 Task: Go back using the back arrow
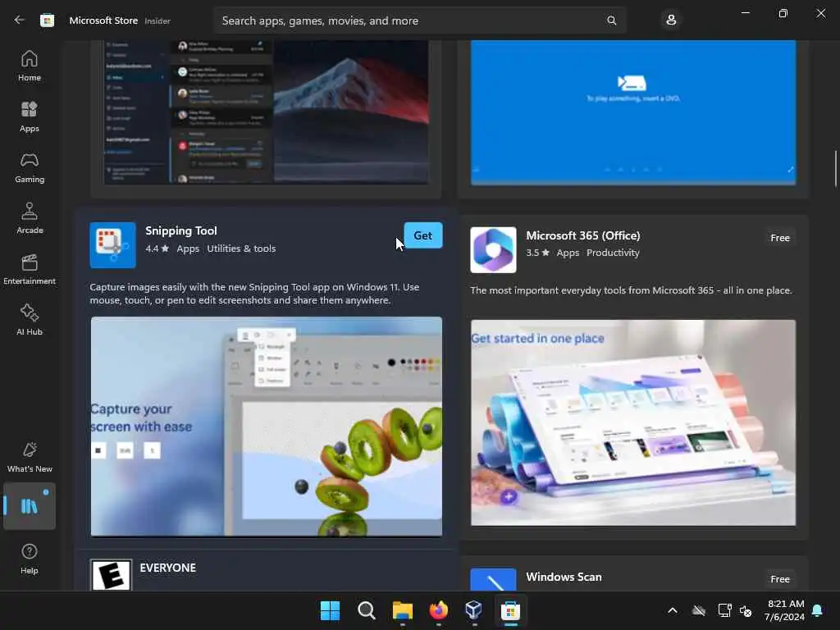[x=20, y=21]
